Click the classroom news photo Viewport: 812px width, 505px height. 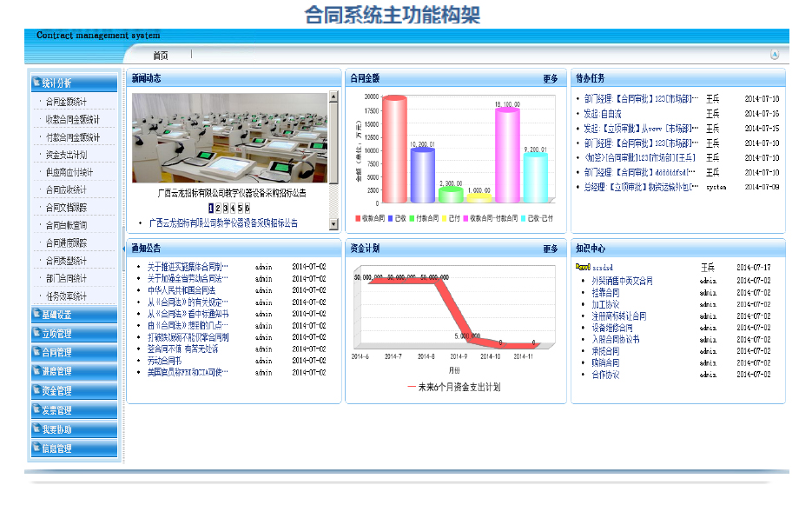[229, 138]
